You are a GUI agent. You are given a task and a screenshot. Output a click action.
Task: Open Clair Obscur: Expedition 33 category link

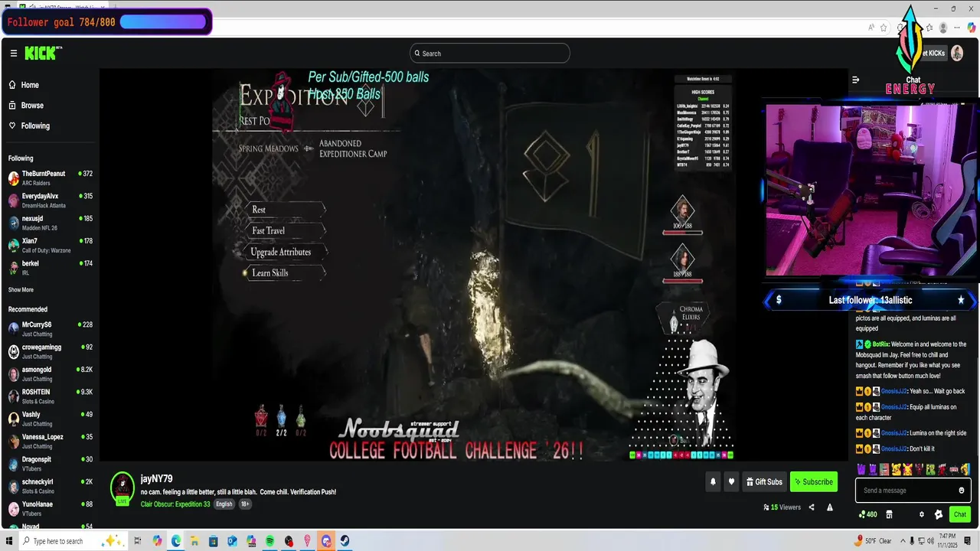tap(175, 504)
